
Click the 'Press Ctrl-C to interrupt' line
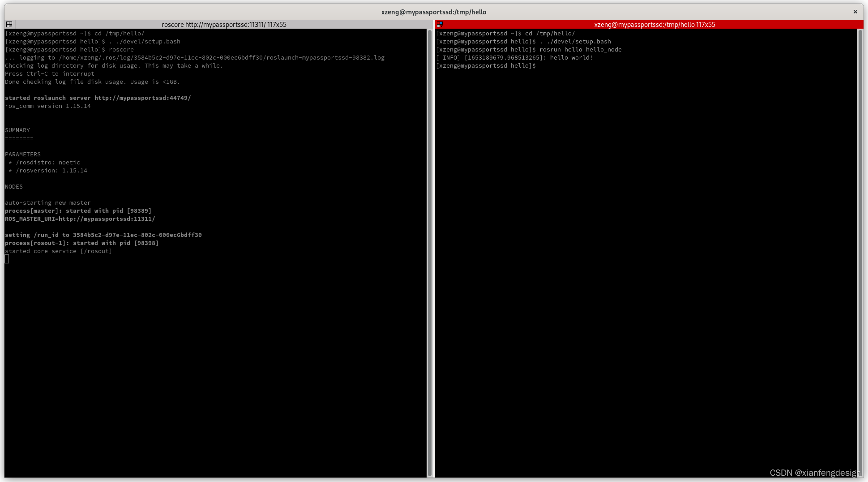[x=50, y=74]
